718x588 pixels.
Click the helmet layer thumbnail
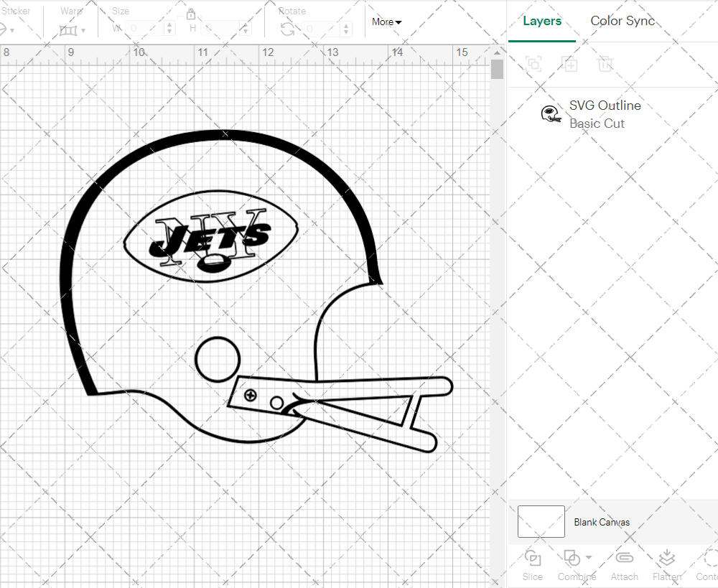tap(551, 113)
